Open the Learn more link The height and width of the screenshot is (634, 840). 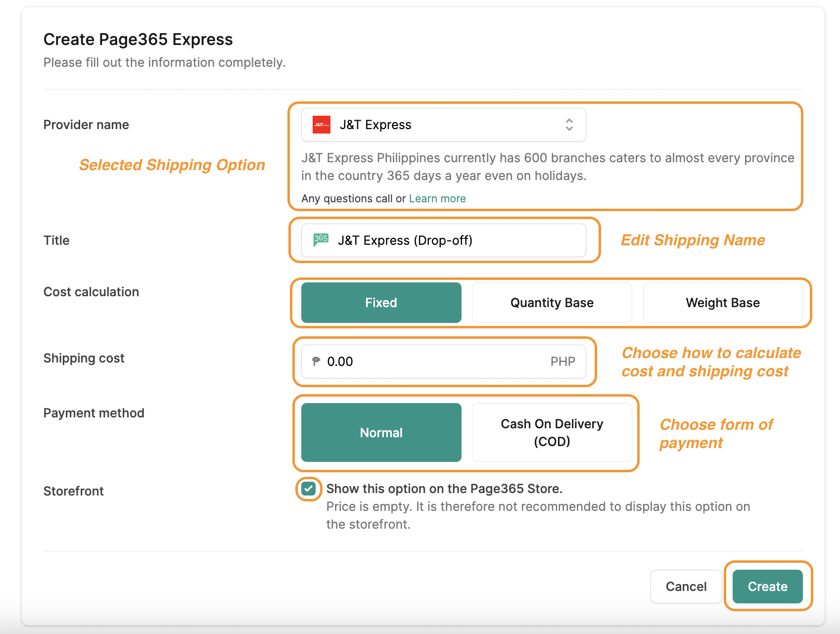pyautogui.click(x=437, y=198)
